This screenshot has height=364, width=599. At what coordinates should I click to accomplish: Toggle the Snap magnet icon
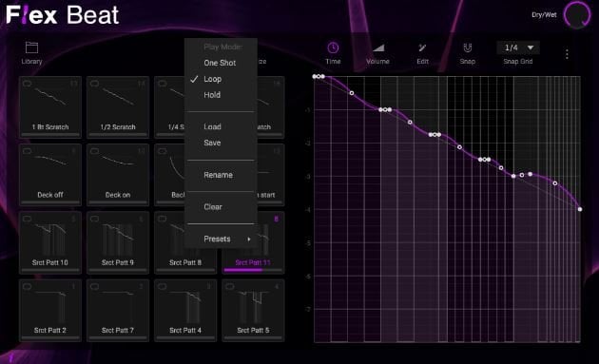click(467, 48)
